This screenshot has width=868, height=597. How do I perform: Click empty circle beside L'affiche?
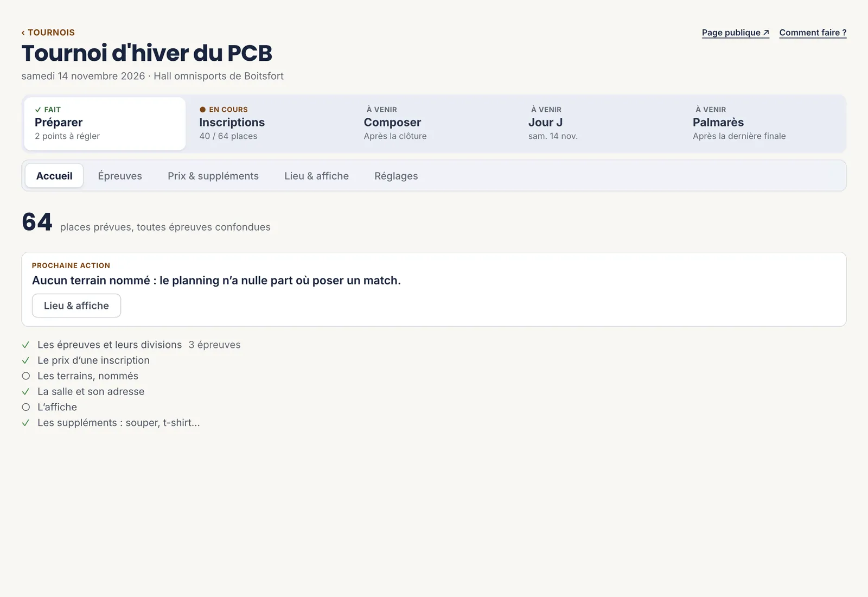25,407
